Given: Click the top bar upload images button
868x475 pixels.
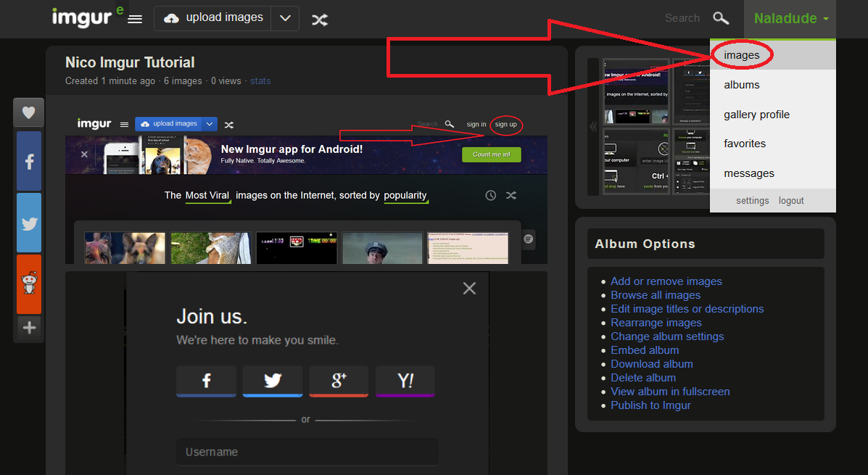Looking at the screenshot, I should point(213,18).
